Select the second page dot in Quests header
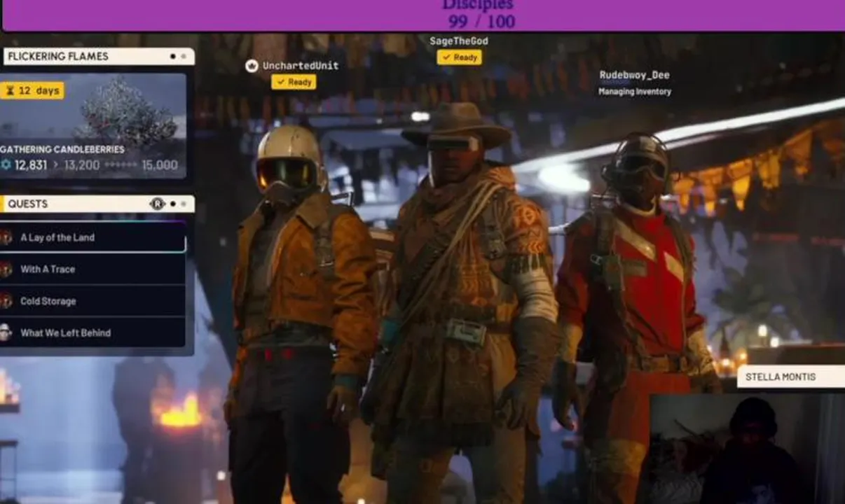Viewport: 845px width, 504px height. pyautogui.click(x=184, y=204)
